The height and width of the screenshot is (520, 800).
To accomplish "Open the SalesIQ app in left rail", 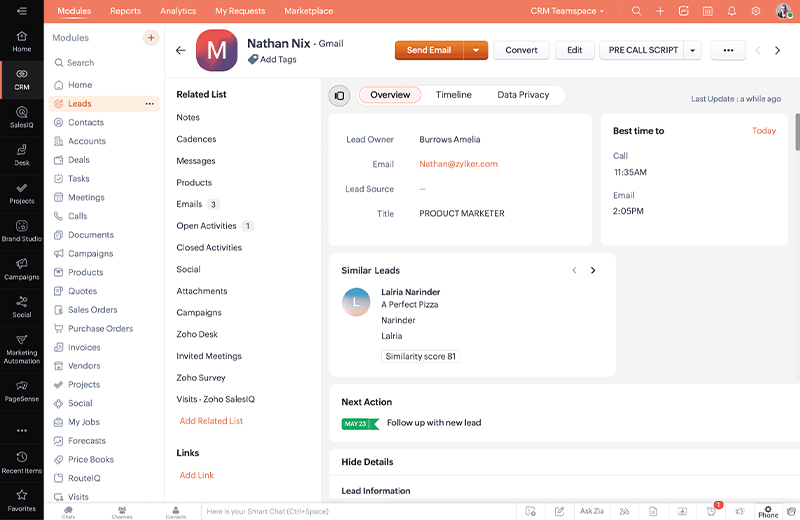I will tap(21, 116).
